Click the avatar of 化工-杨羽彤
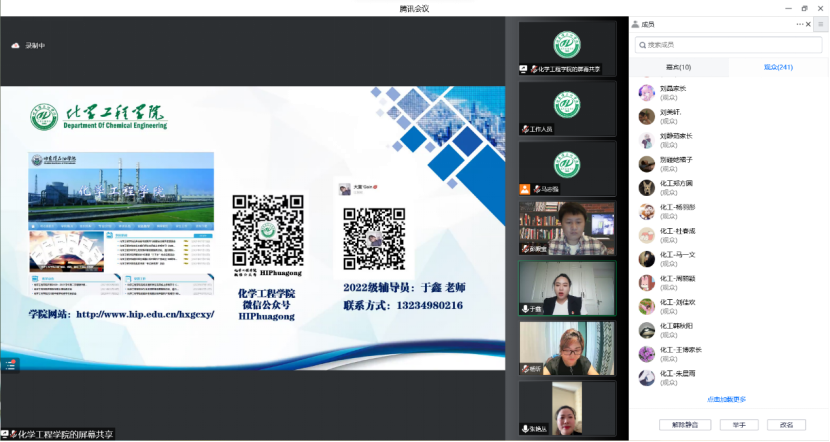Screen dimensions: 830x442 646,211
